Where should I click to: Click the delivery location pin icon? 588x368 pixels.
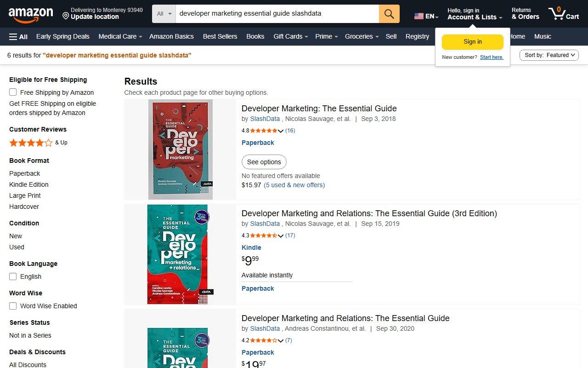coord(65,16)
